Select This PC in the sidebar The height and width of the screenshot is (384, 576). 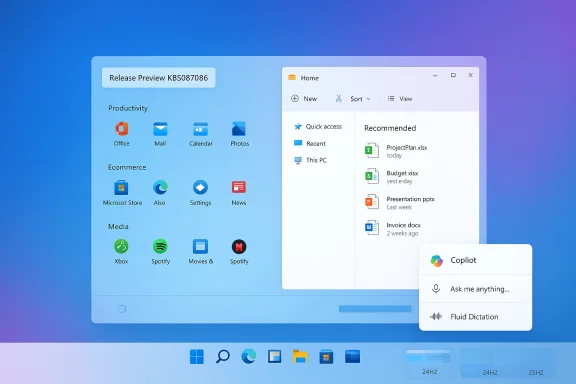tap(311, 160)
